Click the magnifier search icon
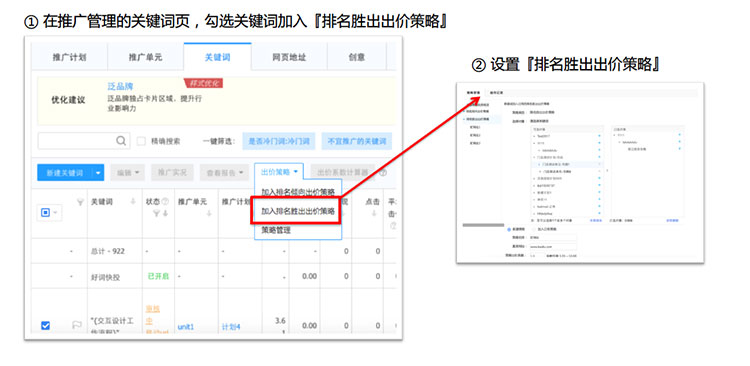This screenshot has width=750, height=366. (x=121, y=141)
